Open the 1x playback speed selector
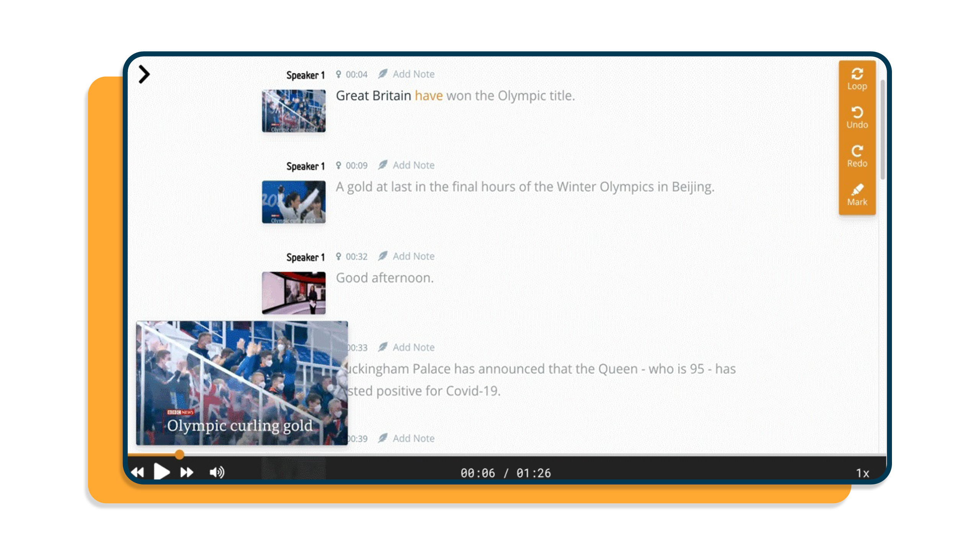Screen dimensions: 980x551 [862, 473]
